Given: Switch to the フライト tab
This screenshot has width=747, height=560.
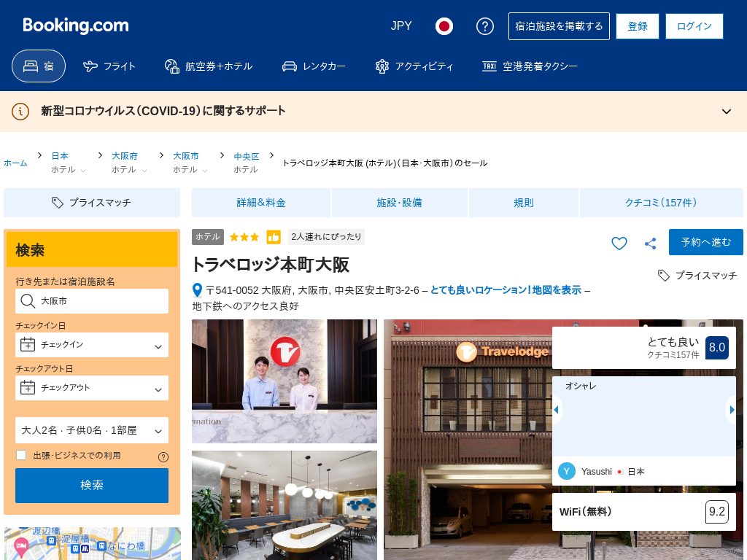Looking at the screenshot, I should pyautogui.click(x=109, y=66).
